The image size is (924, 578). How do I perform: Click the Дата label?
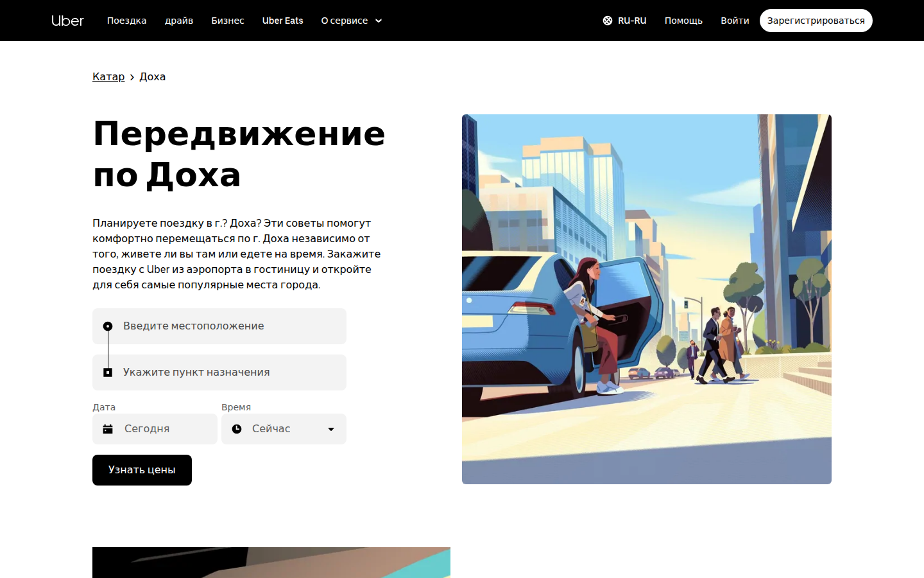pos(104,407)
